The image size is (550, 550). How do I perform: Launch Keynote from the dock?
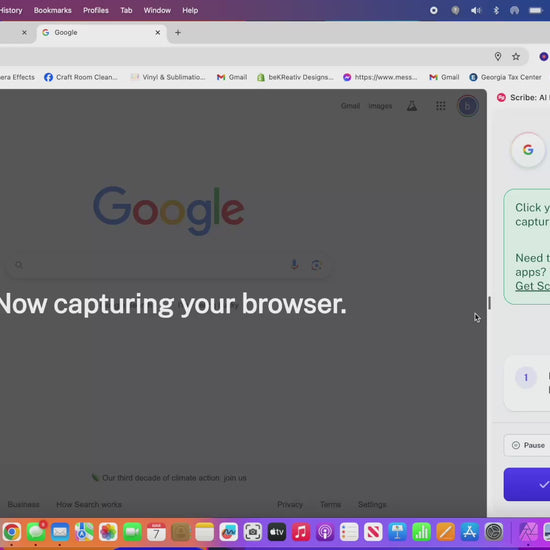[397, 532]
